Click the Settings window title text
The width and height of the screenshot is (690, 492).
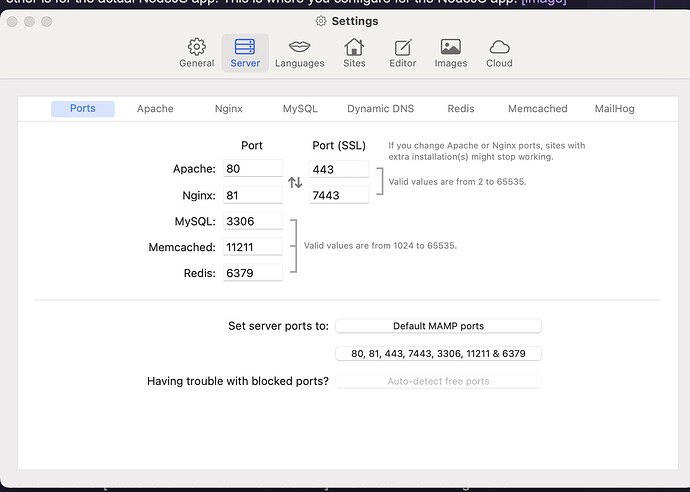click(355, 21)
